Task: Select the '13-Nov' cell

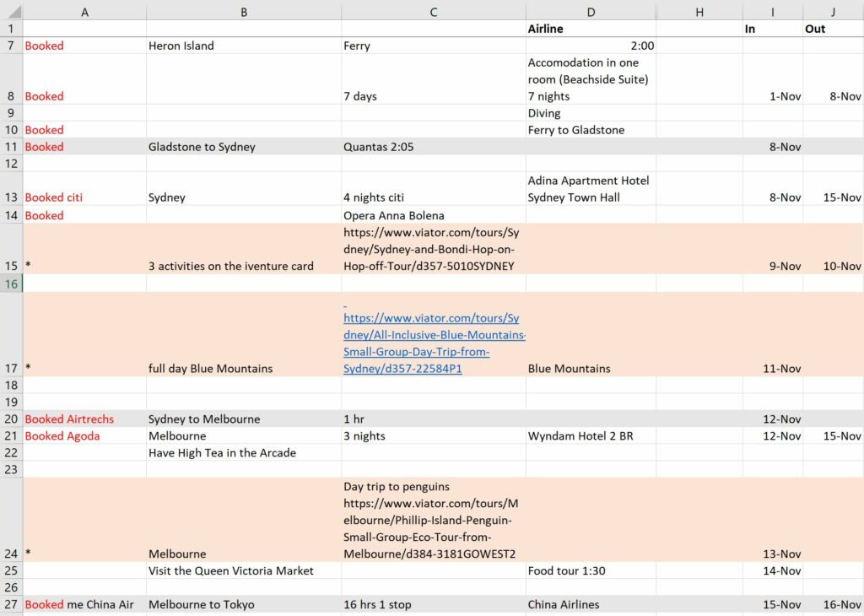Action: [773, 520]
